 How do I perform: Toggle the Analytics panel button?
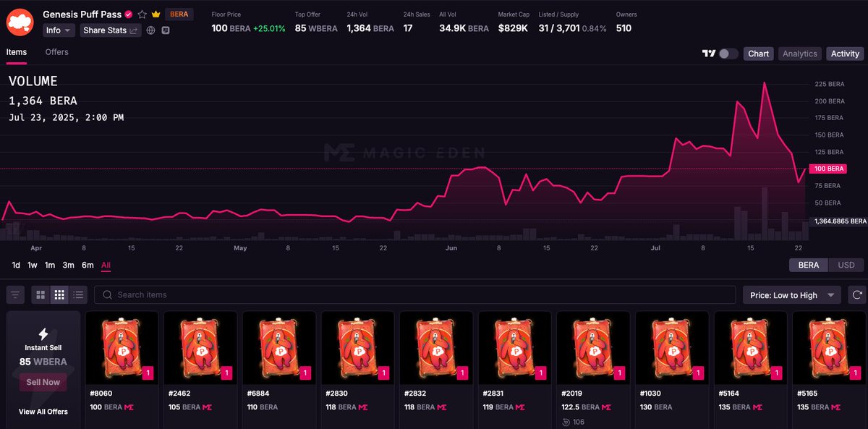click(x=800, y=54)
